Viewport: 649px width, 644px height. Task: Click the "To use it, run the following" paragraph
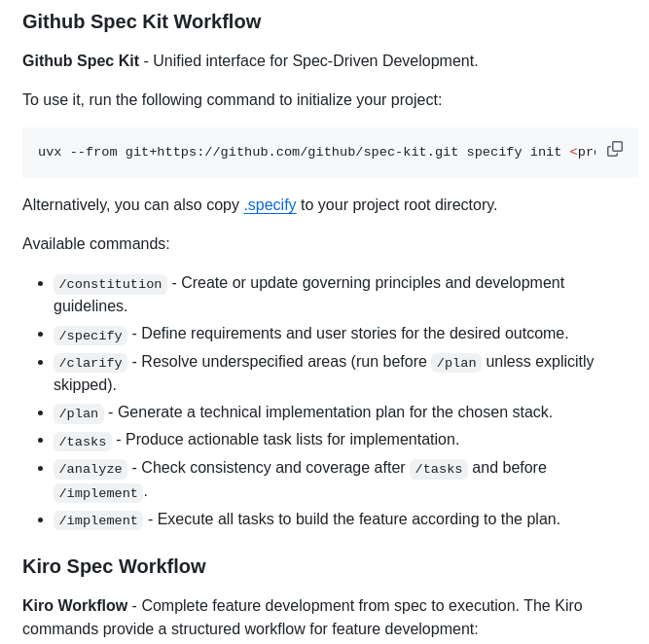pyautogui.click(x=232, y=99)
